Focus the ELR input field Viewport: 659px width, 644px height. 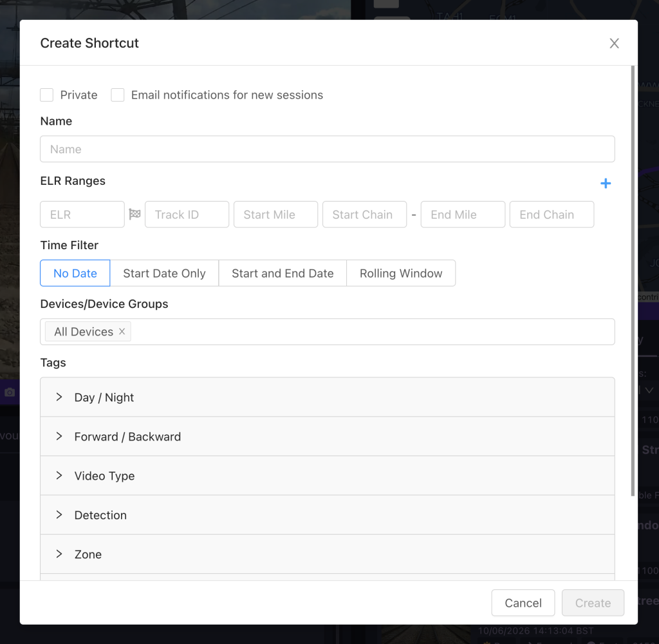(x=82, y=214)
